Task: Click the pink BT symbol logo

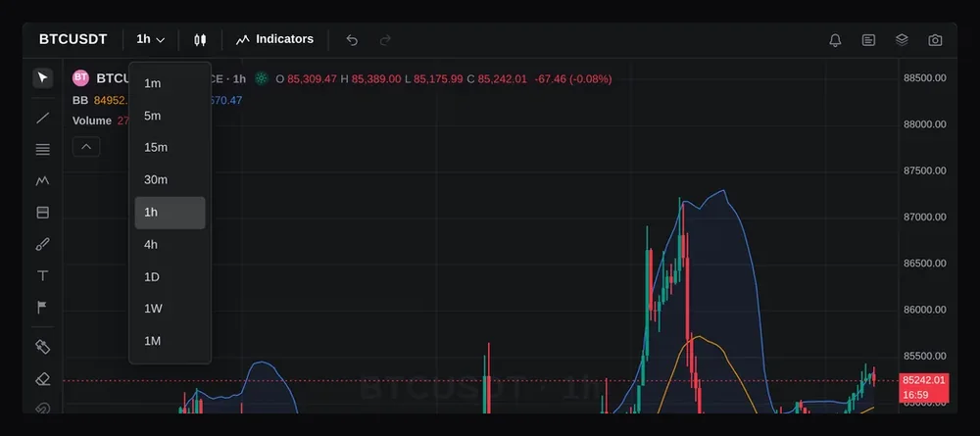Action: (x=80, y=78)
